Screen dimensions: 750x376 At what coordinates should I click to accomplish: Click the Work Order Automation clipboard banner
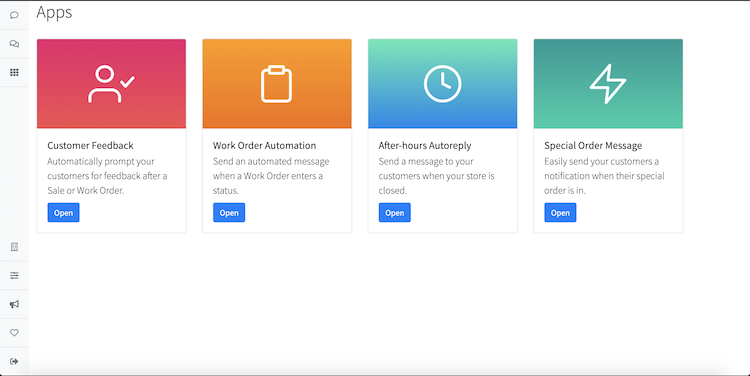coord(277,84)
